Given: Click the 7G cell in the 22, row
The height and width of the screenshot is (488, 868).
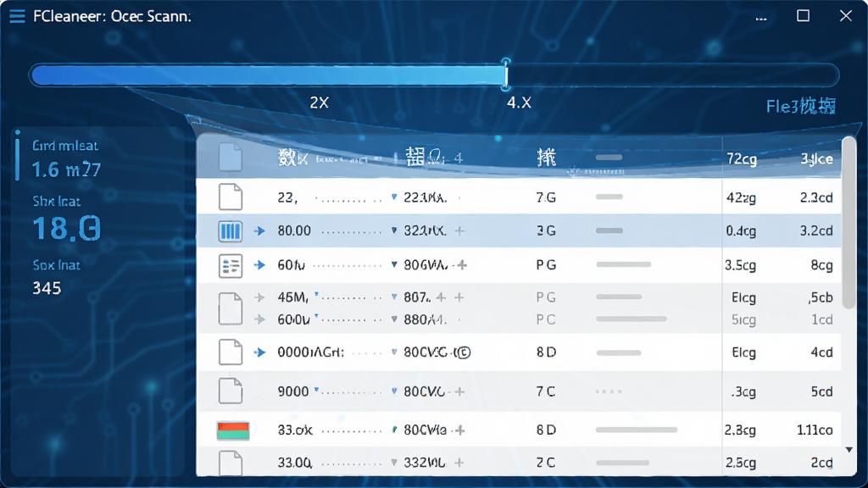Looking at the screenshot, I should (546, 197).
